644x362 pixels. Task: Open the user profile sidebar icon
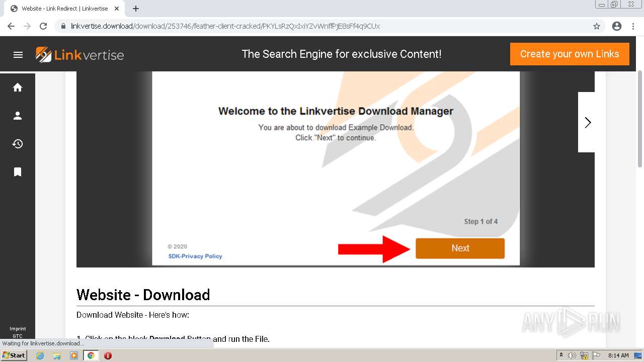pos(18,116)
